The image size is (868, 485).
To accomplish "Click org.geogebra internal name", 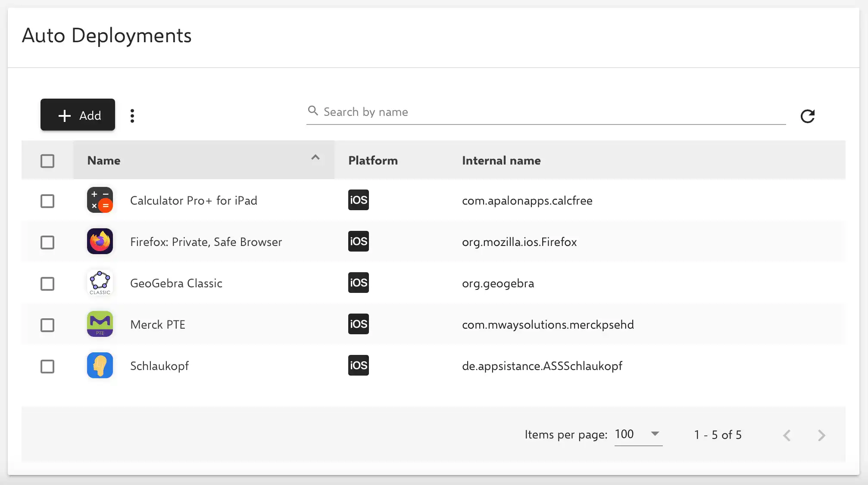I will tap(498, 283).
